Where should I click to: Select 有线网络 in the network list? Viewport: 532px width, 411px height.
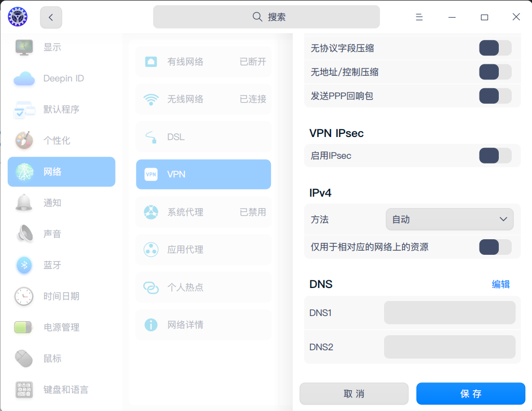(x=203, y=62)
